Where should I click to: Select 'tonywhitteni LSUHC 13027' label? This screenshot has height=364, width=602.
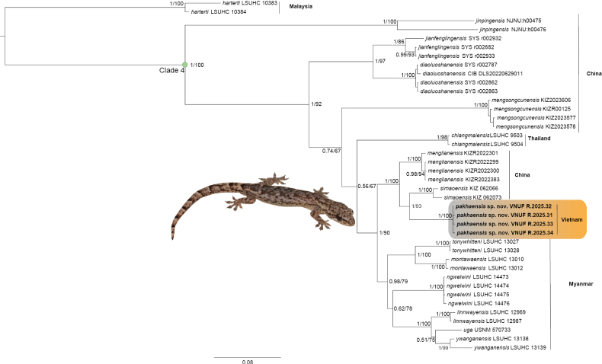pos(485,241)
